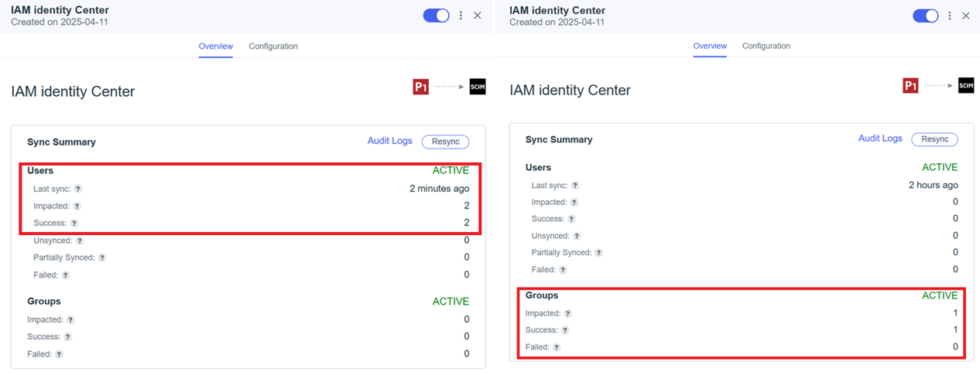The image size is (980, 375).
Task: Click the Resync button in the right panel
Action: pyautogui.click(x=934, y=139)
